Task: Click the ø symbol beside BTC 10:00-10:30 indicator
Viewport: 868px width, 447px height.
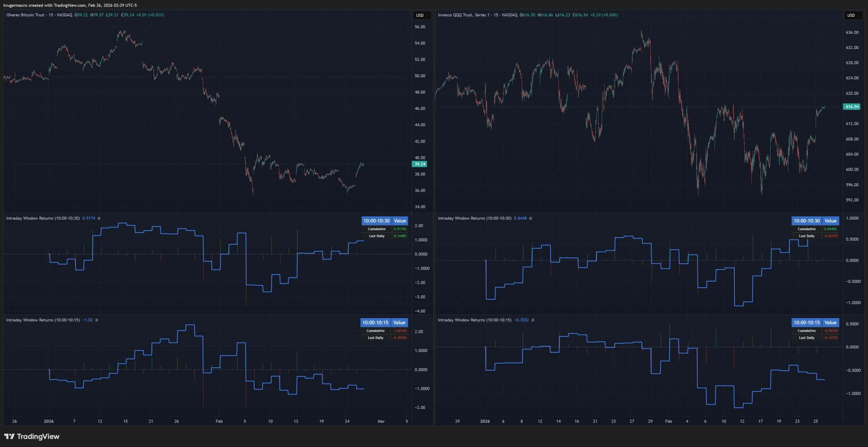Action: [x=99, y=218]
